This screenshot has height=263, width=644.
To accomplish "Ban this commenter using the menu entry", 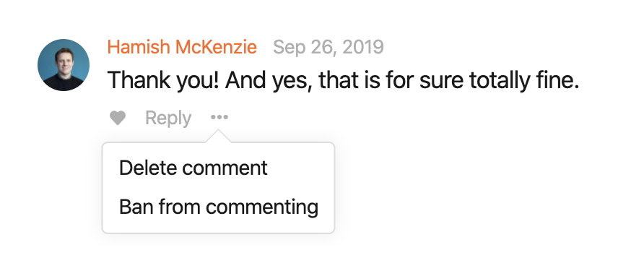I will (x=219, y=207).
